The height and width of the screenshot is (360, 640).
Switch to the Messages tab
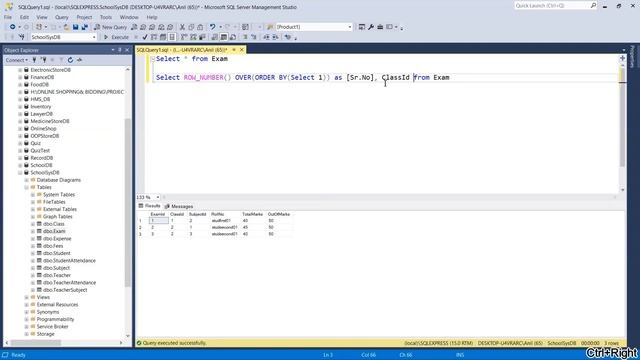(x=179, y=206)
